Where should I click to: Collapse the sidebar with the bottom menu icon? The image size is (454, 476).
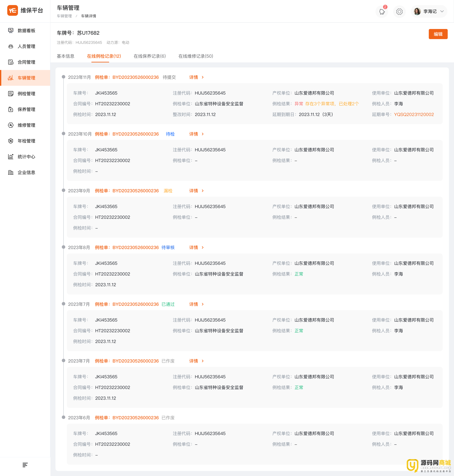click(25, 465)
